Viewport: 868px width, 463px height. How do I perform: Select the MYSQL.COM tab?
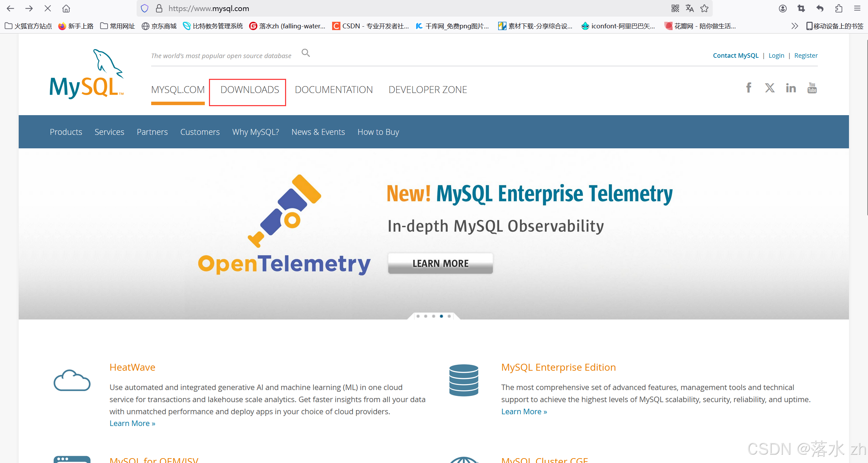click(178, 90)
